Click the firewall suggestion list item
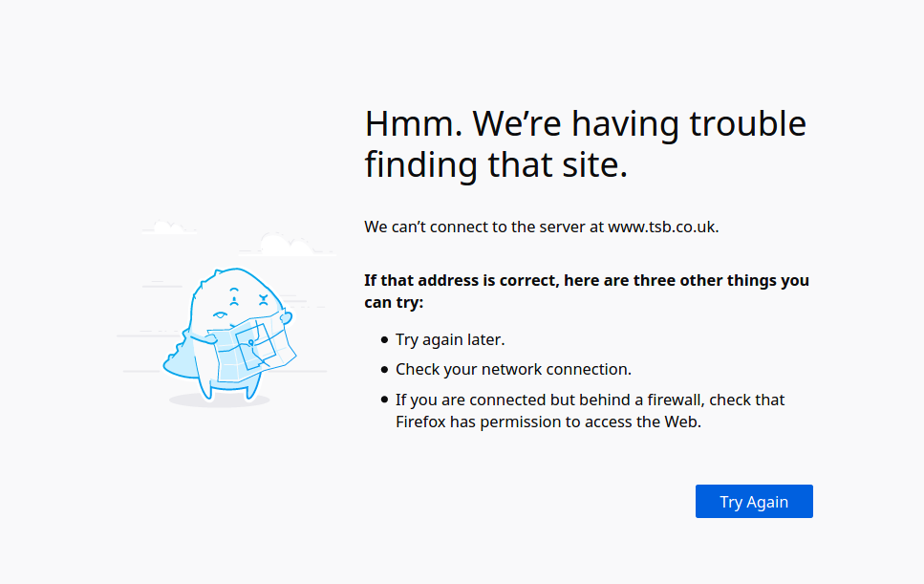This screenshot has height=584, width=924. pyautogui.click(x=590, y=411)
